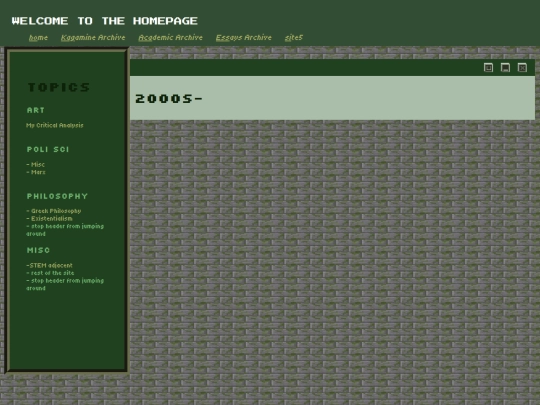Viewport: 540px width, 405px height.
Task: Click the '2000s-' heading text
Action: [x=169, y=99]
